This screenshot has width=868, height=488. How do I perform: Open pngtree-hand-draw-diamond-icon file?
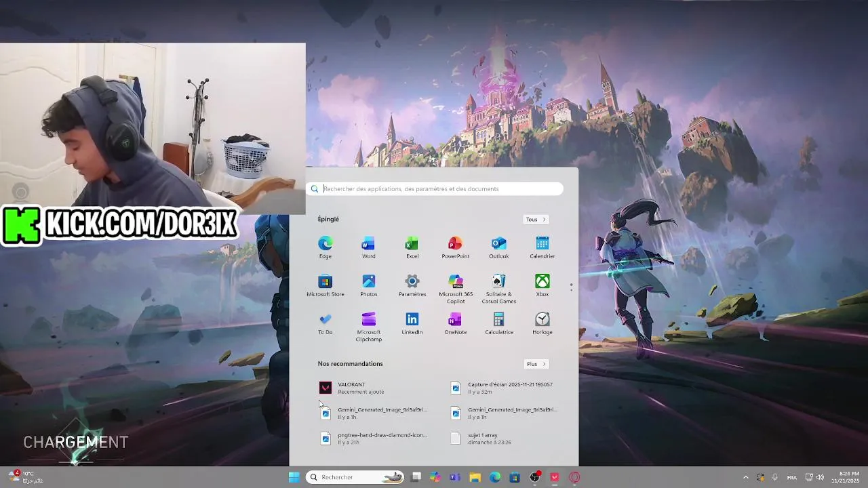tap(374, 439)
